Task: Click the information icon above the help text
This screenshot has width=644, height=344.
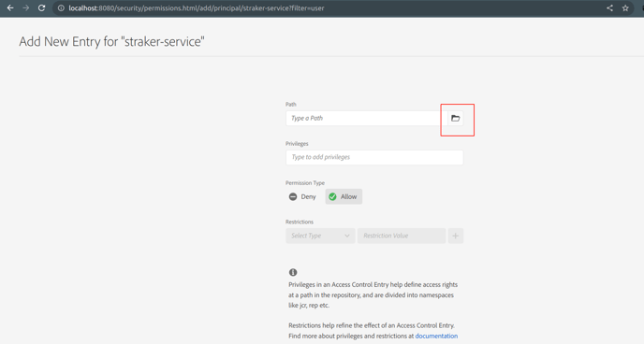Action: (x=293, y=272)
